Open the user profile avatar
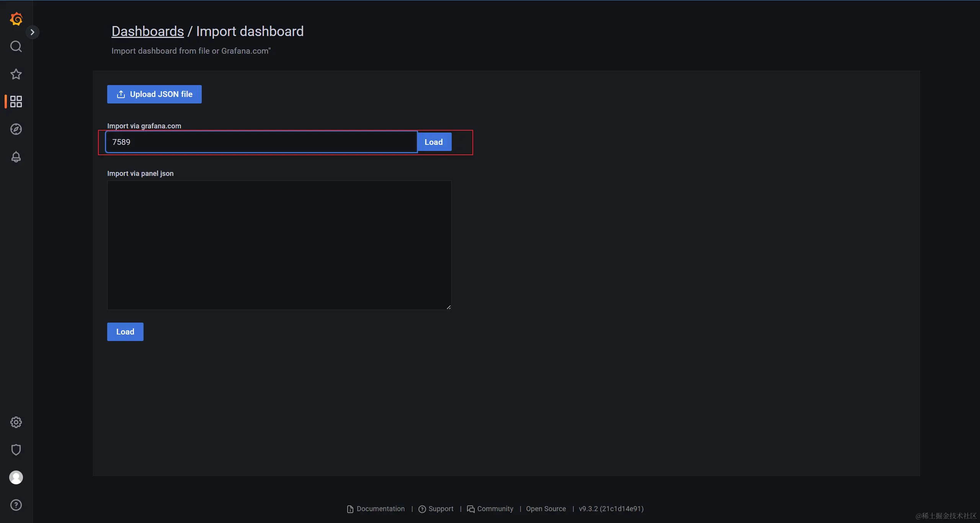Screen dimensions: 980x523 (16, 477)
